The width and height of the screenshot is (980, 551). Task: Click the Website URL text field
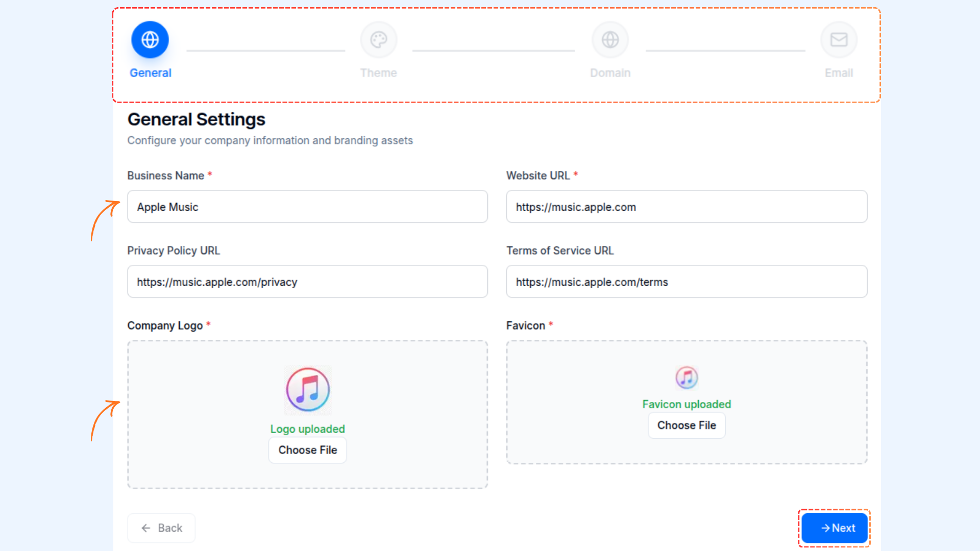[x=687, y=207]
